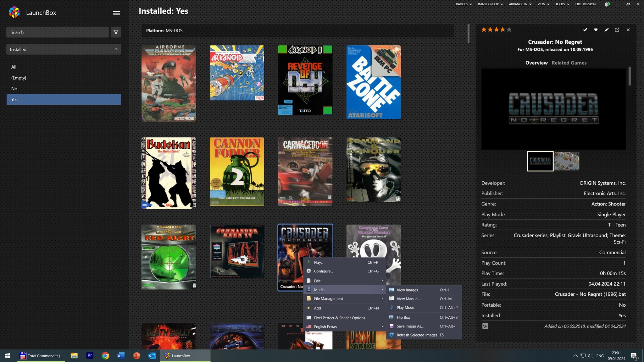
Task: Open the notifications bell icon
Action: click(607, 4)
